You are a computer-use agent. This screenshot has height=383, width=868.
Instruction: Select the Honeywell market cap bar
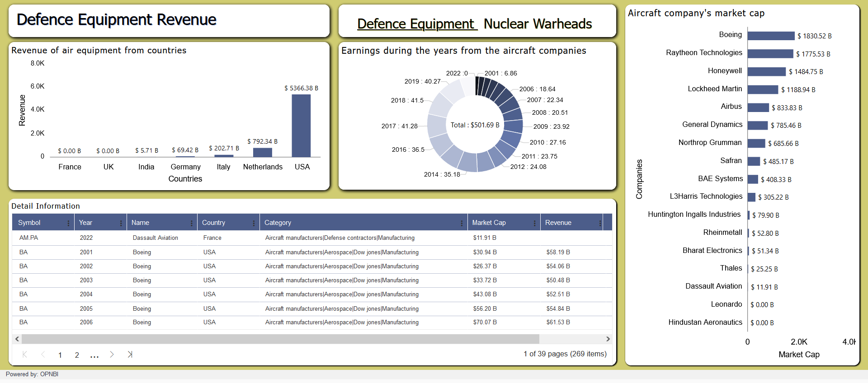[767, 71]
